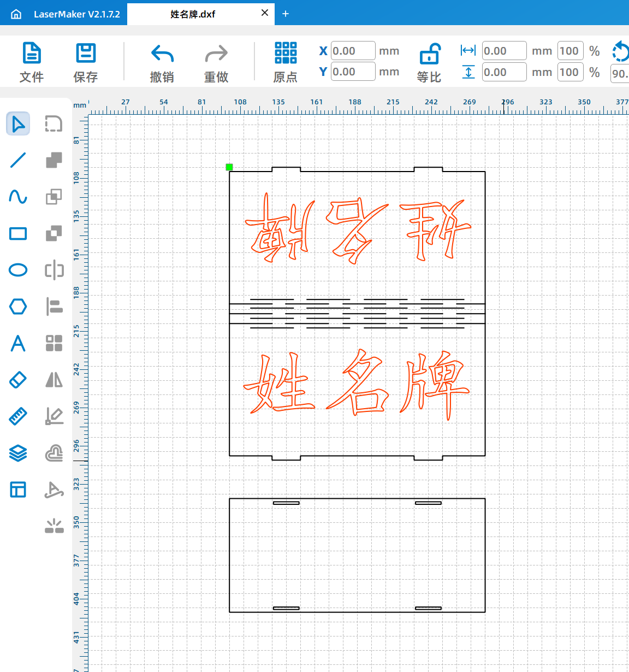Open the layout template tool
The height and width of the screenshot is (672, 629).
point(18,490)
